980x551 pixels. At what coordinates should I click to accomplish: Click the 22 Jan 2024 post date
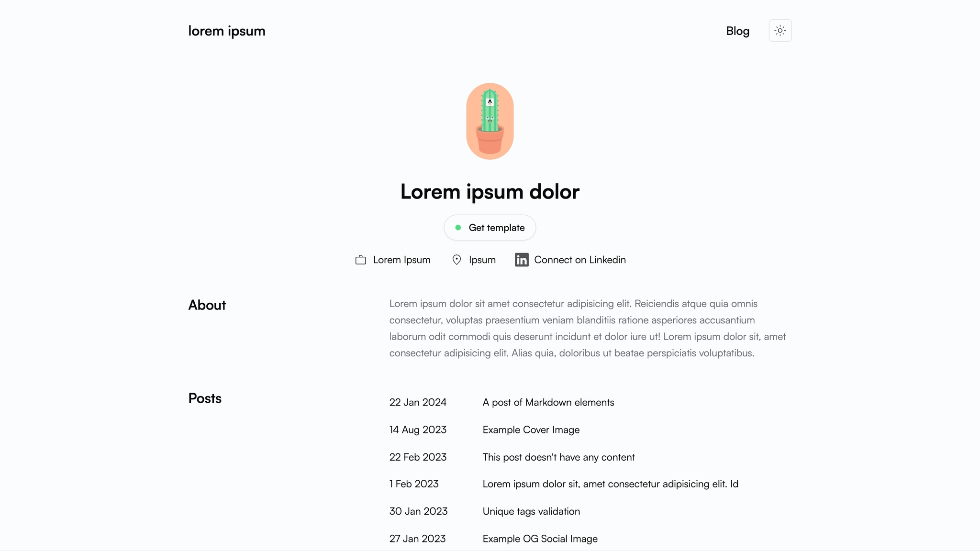click(418, 402)
